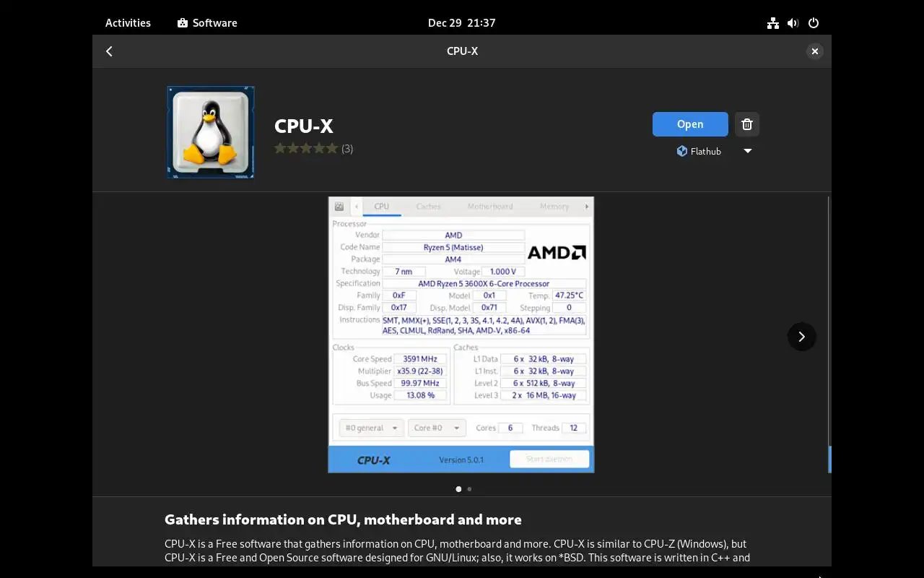This screenshot has width=924, height=578.
Task: Open the clock calendar Dec 29 21:37
Action: tap(461, 23)
